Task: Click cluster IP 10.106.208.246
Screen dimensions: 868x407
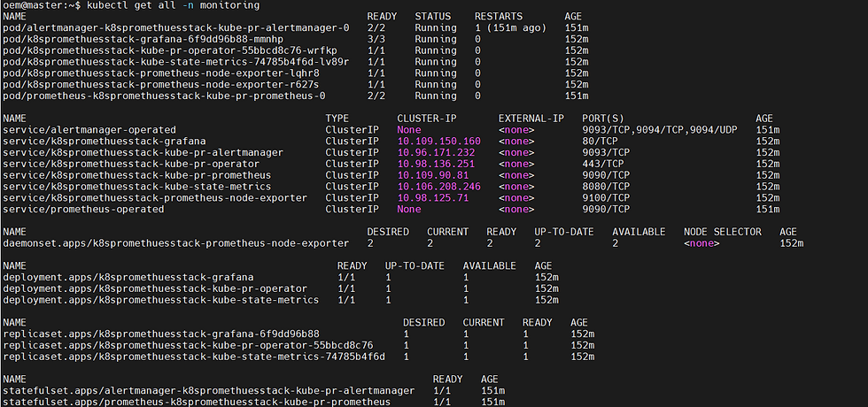Action: coord(439,187)
